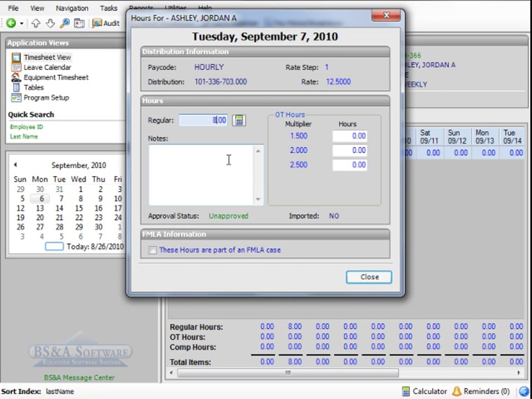The image size is (532, 399).
Task: Click Last Name quick search link
Action: tap(24, 136)
